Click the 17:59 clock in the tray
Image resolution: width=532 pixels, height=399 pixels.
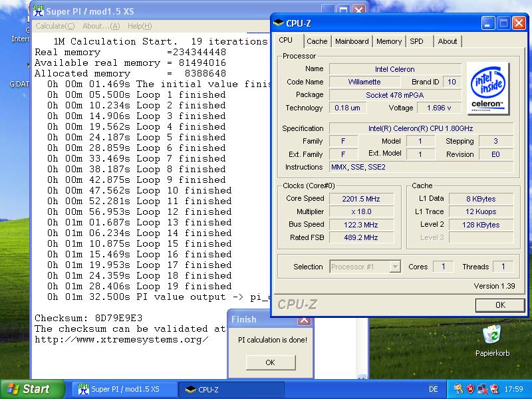pyautogui.click(x=513, y=389)
